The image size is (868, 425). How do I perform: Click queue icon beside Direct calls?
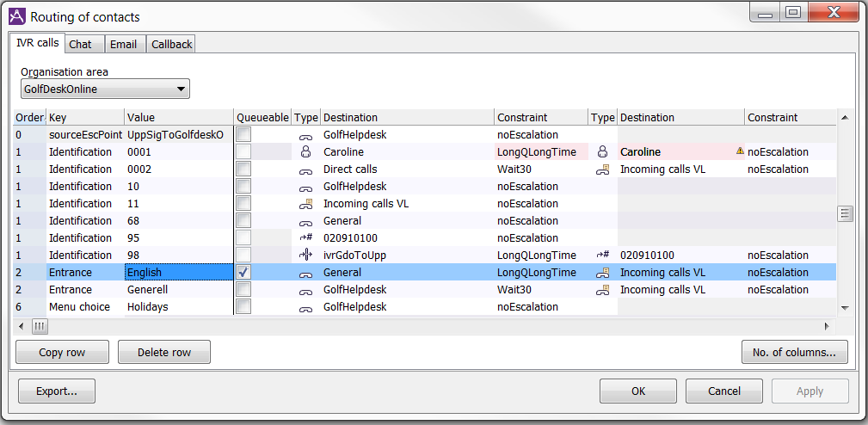pyautogui.click(x=305, y=169)
